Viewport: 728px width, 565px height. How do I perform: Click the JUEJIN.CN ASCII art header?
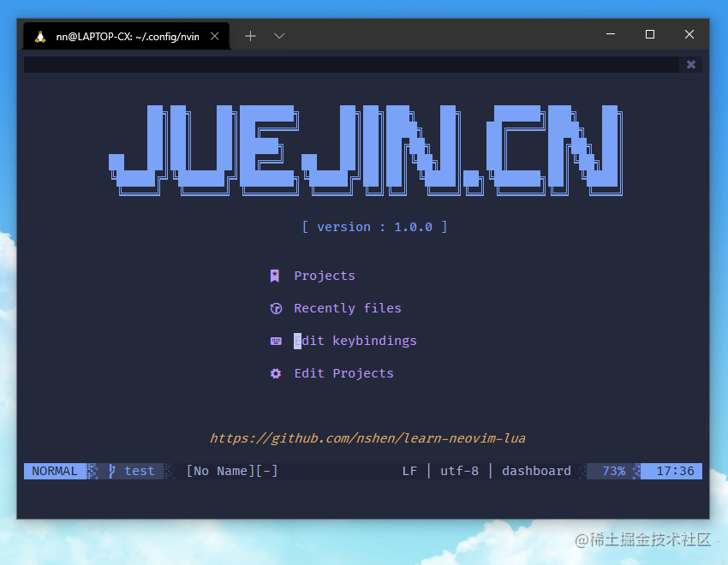click(366, 151)
